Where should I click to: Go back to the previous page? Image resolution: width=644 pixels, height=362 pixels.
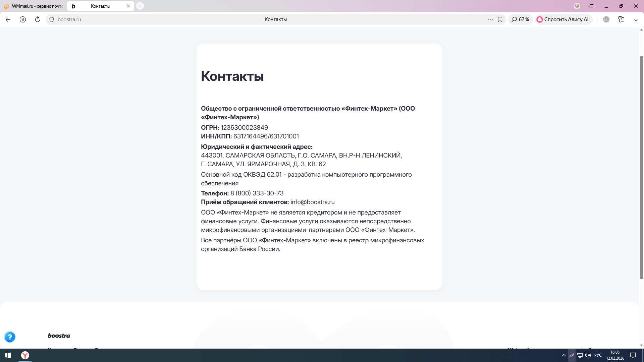[8, 19]
